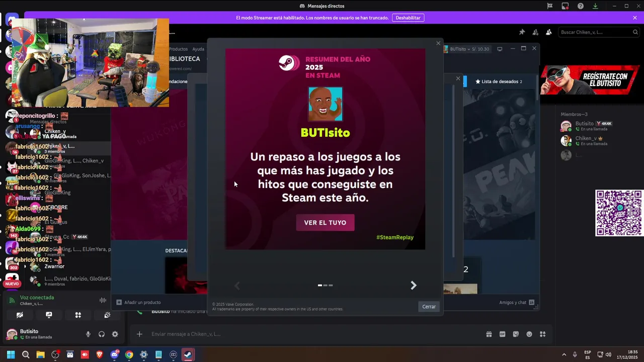This screenshot has width=644, height=362.
Task: Click the #SteamReplay hashtag
Action: [395, 237]
